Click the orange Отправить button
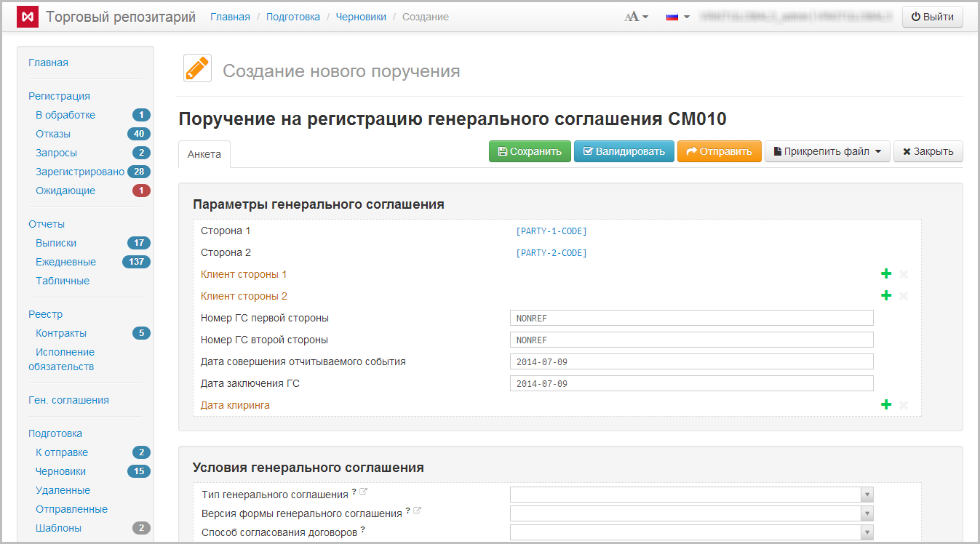 (719, 151)
